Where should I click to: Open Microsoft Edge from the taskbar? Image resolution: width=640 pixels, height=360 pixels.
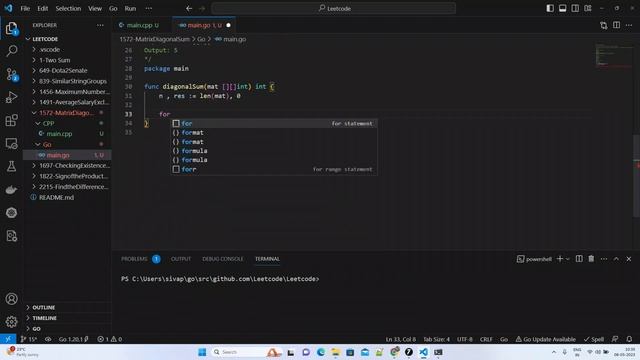point(321,352)
